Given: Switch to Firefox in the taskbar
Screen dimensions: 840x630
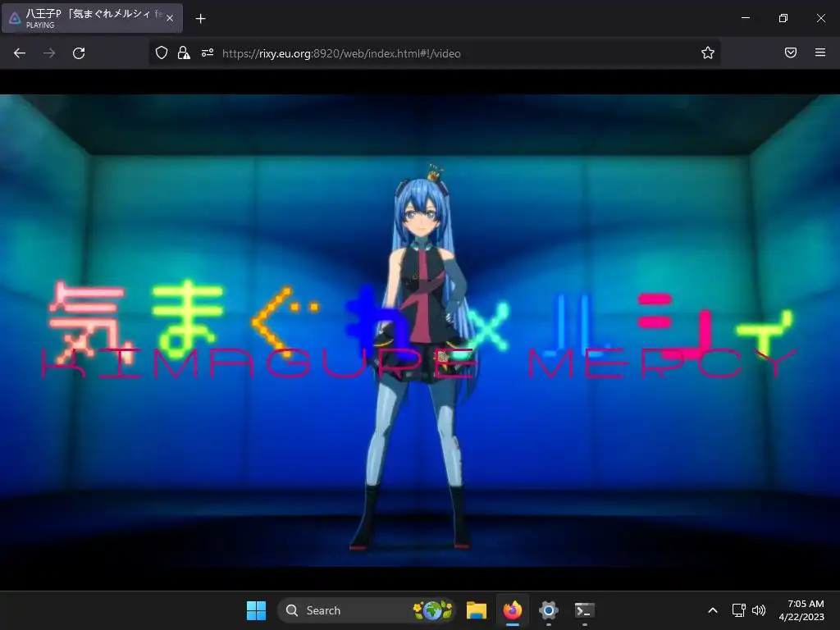Looking at the screenshot, I should pyautogui.click(x=513, y=610).
